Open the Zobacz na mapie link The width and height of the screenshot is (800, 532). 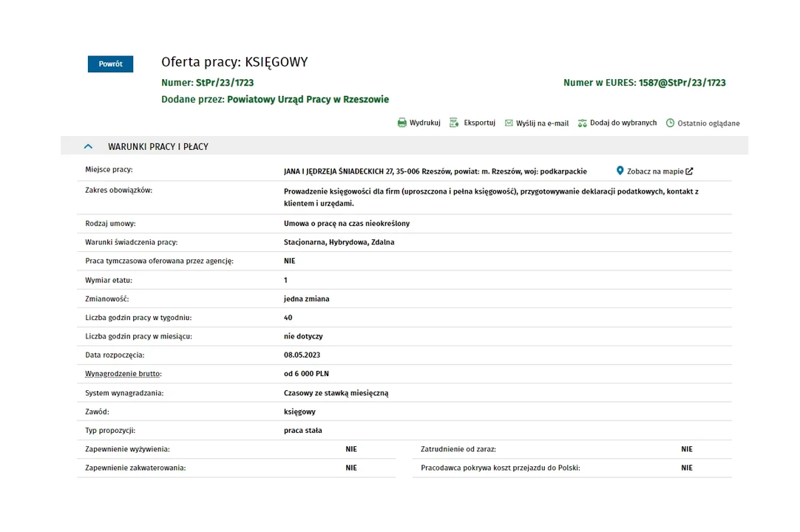[x=655, y=171]
